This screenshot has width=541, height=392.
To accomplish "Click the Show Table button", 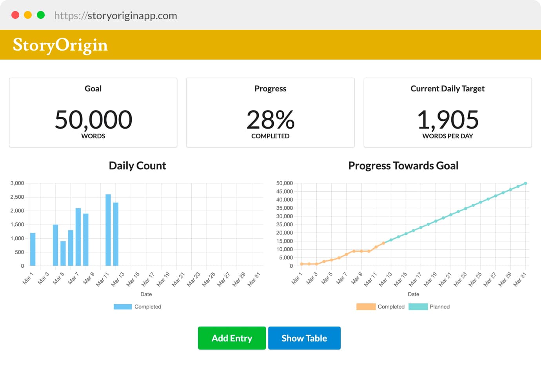I will (x=304, y=338).
